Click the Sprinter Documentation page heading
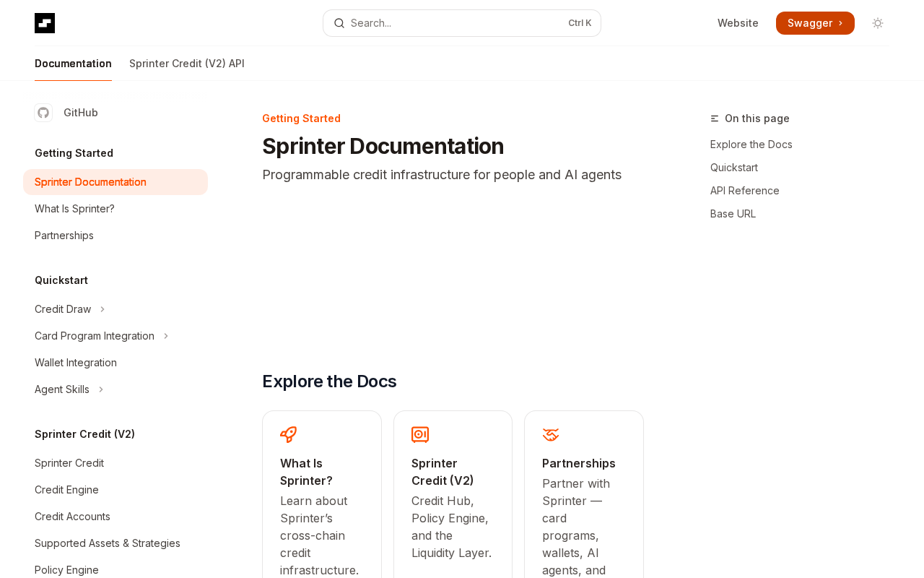 [383, 146]
